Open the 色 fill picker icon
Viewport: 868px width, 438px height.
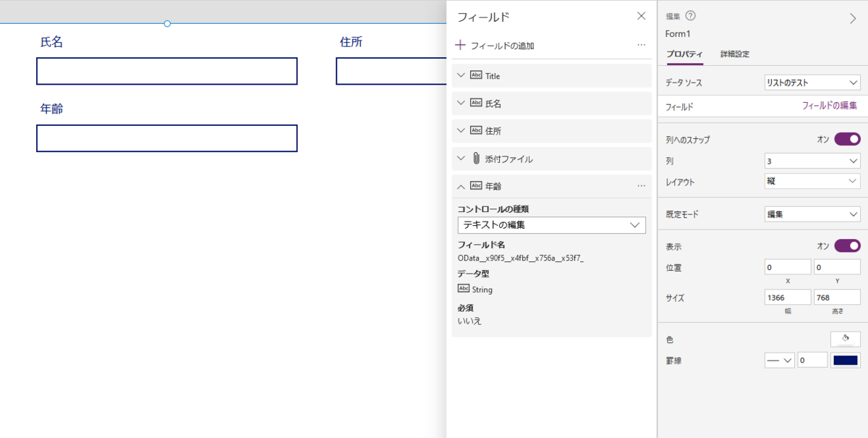tap(846, 338)
